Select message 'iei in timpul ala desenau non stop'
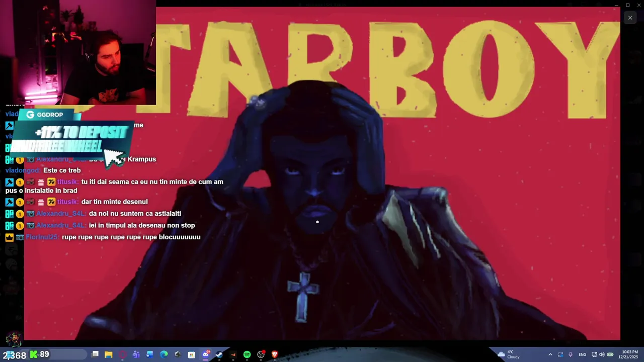Viewport: 644px width, 362px height. coord(142,225)
